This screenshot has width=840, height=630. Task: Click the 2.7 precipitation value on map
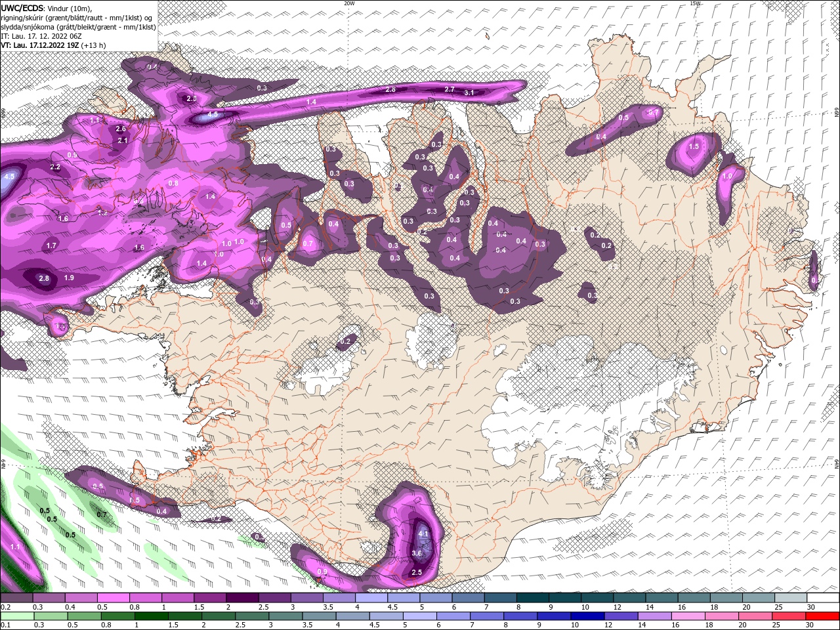click(x=450, y=89)
